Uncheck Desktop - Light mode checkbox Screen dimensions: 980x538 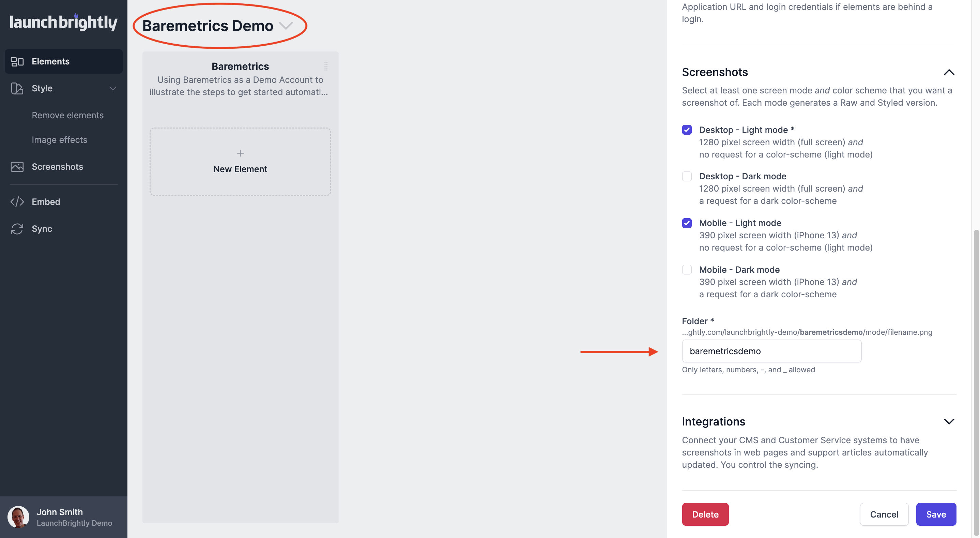click(x=687, y=130)
